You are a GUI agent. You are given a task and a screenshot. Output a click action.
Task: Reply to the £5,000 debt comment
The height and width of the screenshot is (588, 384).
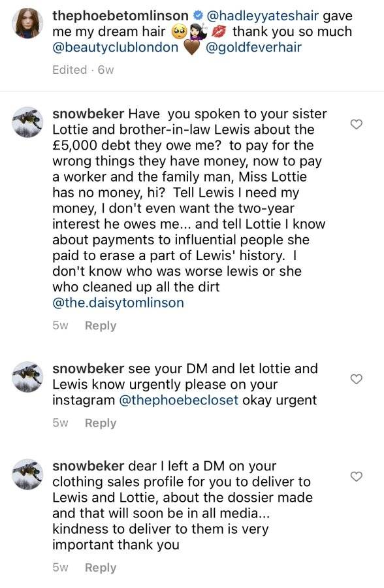click(x=101, y=325)
